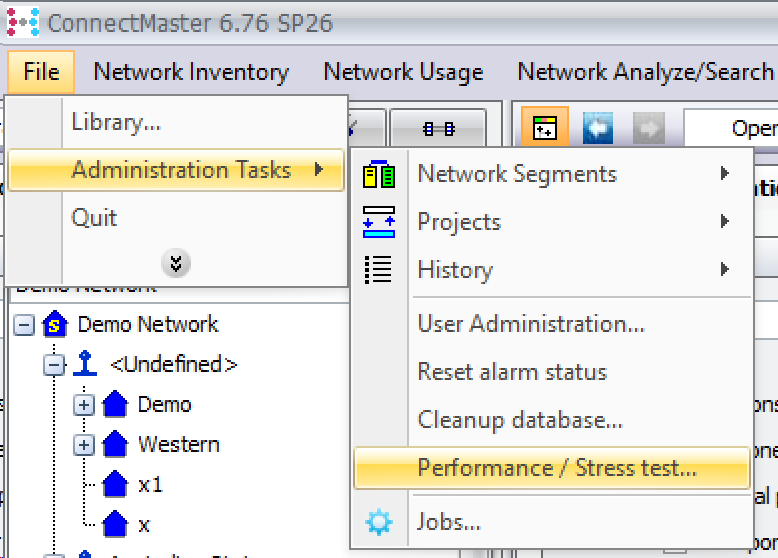Select Network Segments menu entry

point(552,174)
